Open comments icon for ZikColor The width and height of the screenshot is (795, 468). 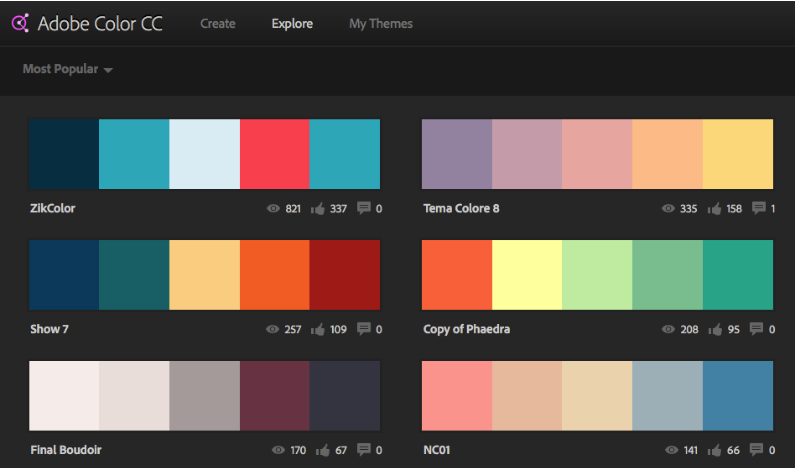pyautogui.click(x=364, y=208)
